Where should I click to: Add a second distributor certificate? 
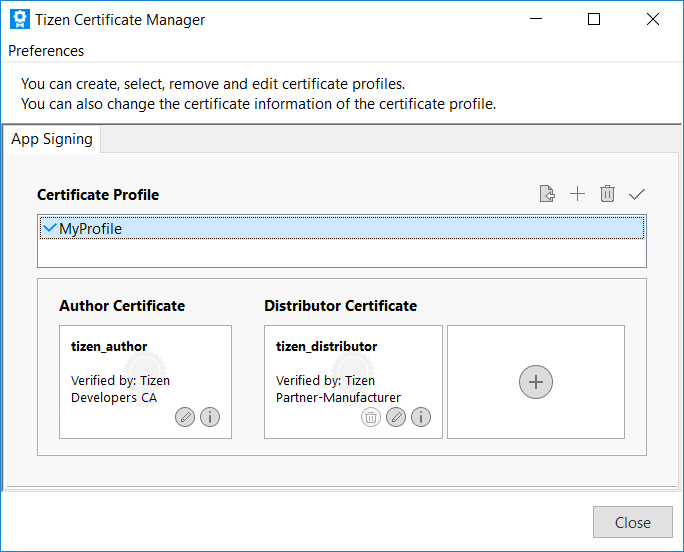tap(536, 382)
